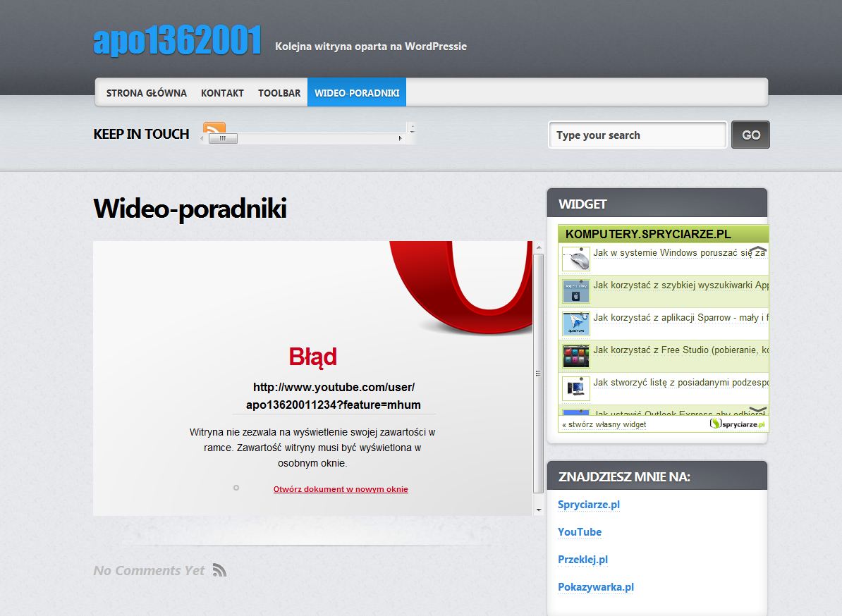Click Kolejna witryna oparta na WordPressie tagline

[x=371, y=46]
